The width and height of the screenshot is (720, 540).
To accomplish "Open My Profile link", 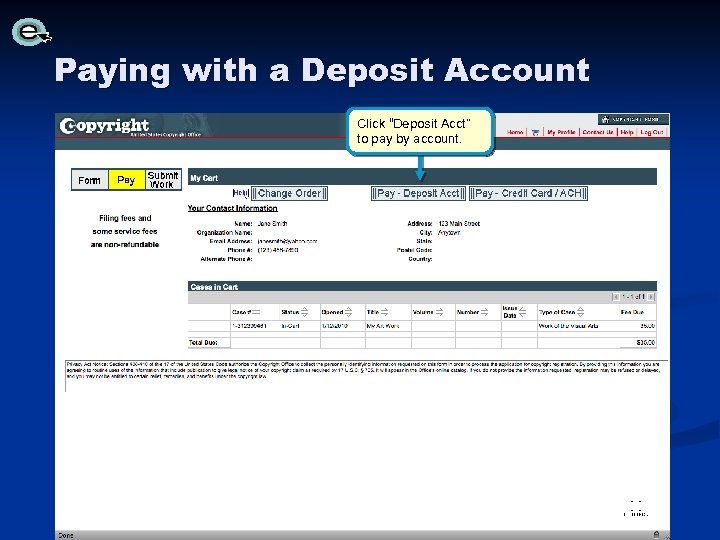I will tap(561, 132).
